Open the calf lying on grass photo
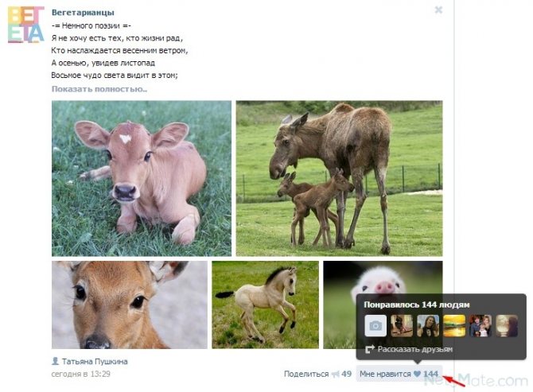 coord(142,178)
